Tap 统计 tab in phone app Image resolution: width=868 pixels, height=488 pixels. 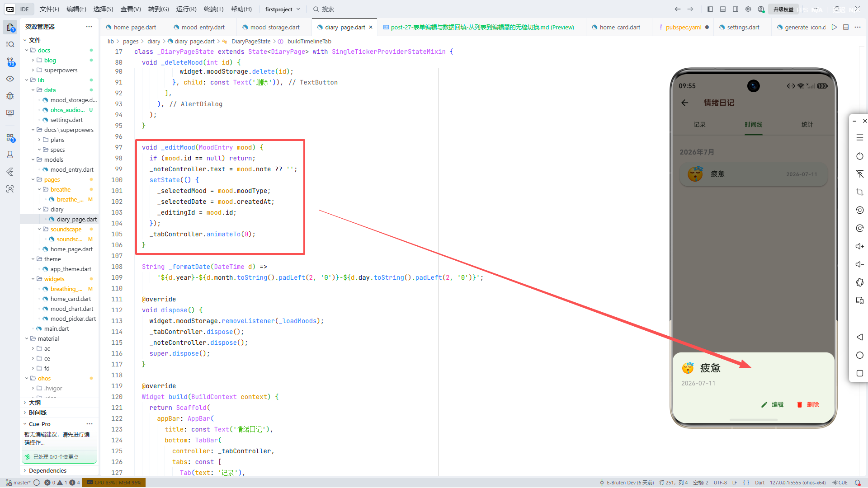[807, 124]
